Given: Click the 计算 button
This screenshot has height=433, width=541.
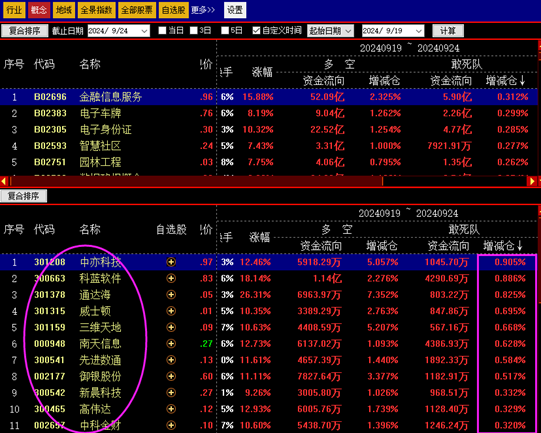Looking at the screenshot, I should pyautogui.click(x=448, y=31).
